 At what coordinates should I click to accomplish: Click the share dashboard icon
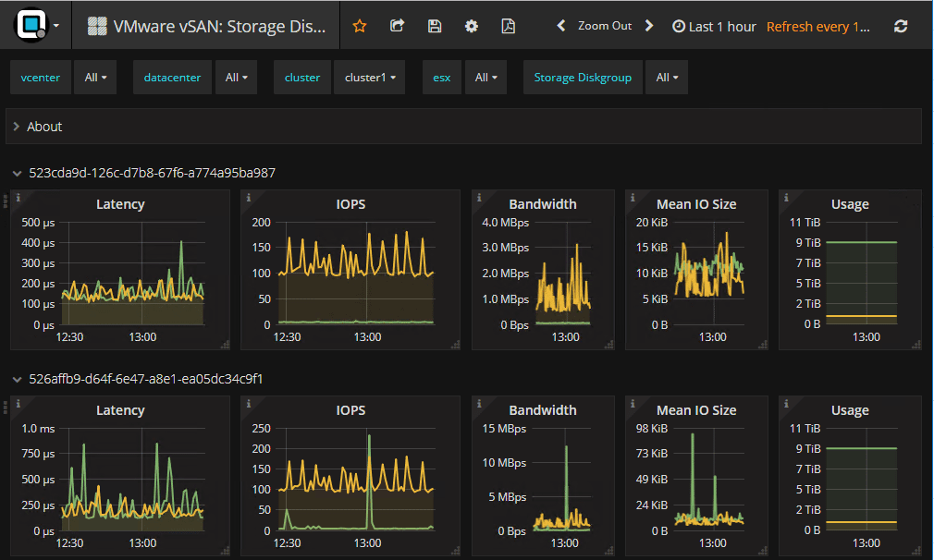pos(398,26)
